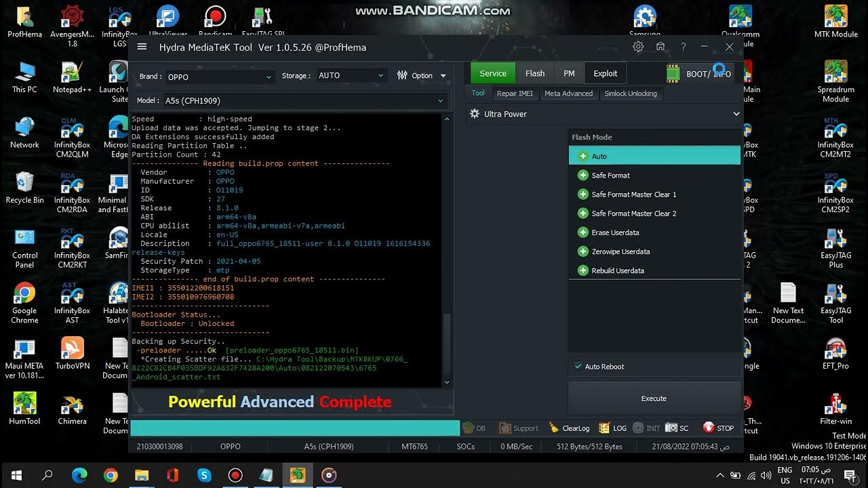Open Support in the bottom toolbar

(x=519, y=428)
